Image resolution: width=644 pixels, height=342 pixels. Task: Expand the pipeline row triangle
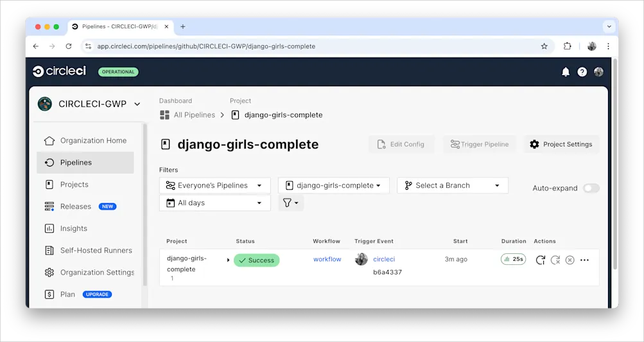coord(229,260)
